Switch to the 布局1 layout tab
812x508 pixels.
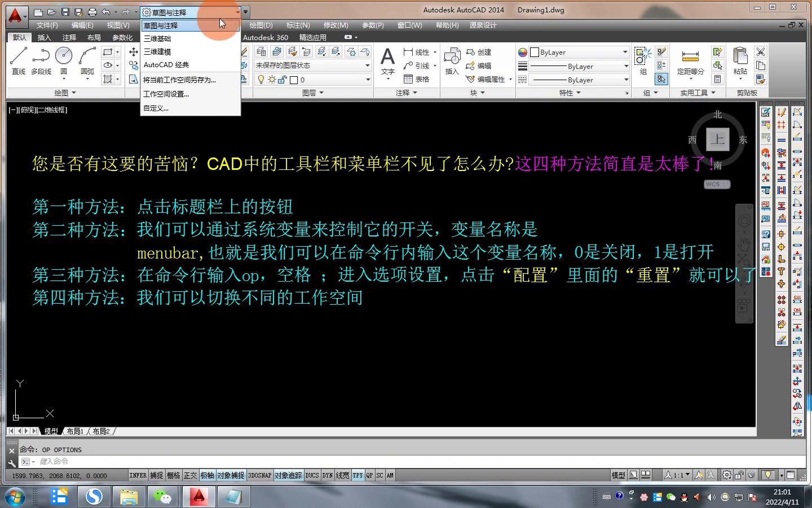coord(75,431)
